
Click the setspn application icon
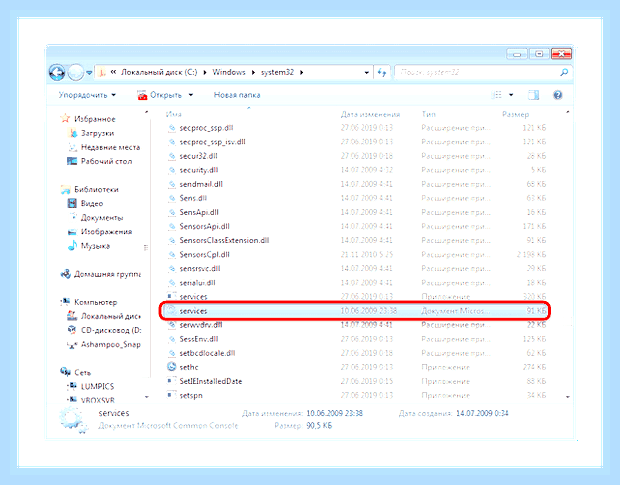(x=171, y=395)
